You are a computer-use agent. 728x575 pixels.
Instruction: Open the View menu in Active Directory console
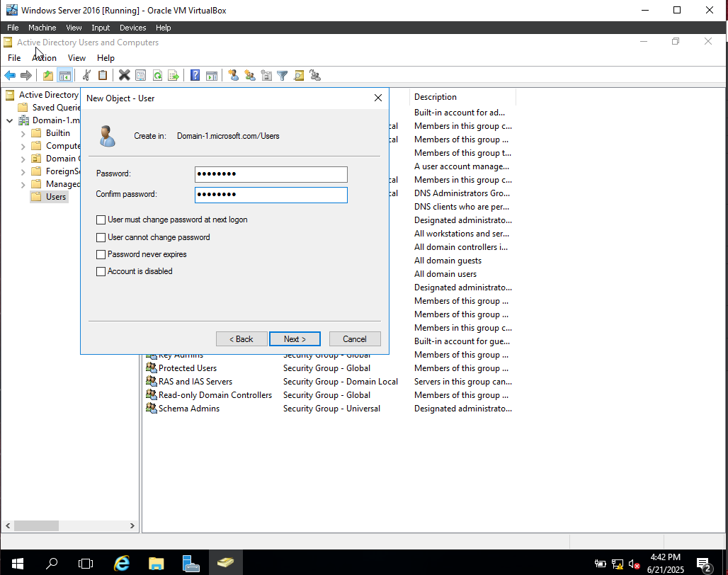76,58
